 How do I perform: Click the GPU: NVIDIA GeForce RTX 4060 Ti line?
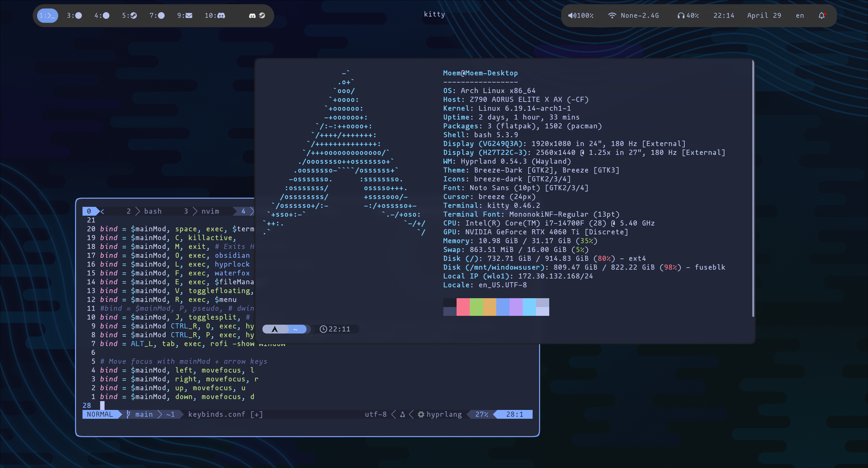535,232
